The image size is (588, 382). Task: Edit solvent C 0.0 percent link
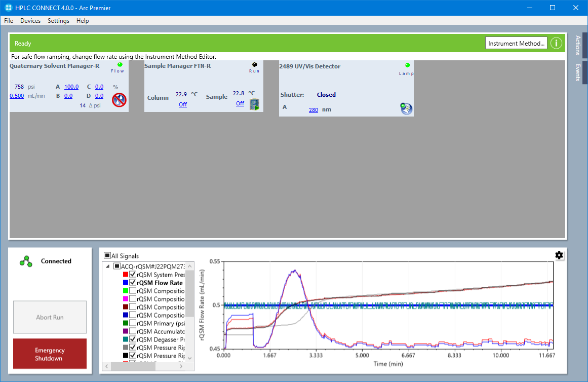(99, 87)
